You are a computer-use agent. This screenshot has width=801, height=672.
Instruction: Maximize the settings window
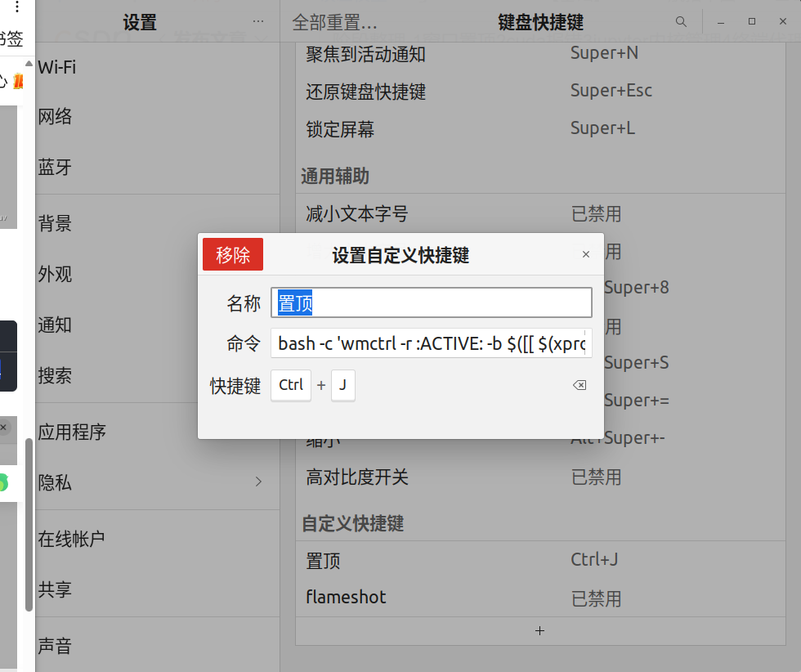[752, 21]
